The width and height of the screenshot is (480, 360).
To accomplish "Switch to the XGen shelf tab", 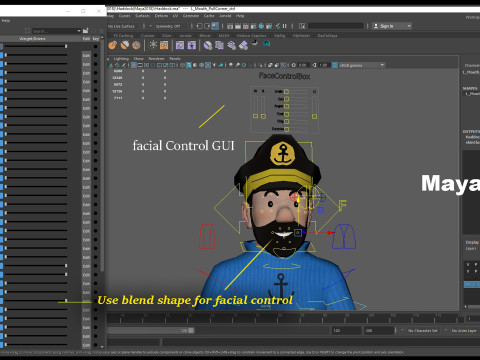I will [167, 36].
